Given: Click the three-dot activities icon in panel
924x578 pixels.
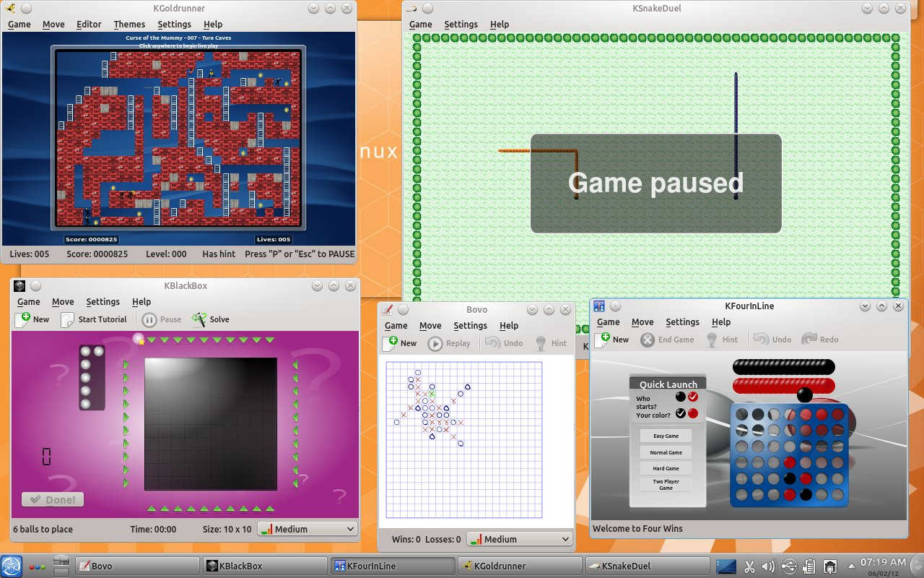Looking at the screenshot, I should 37,567.
